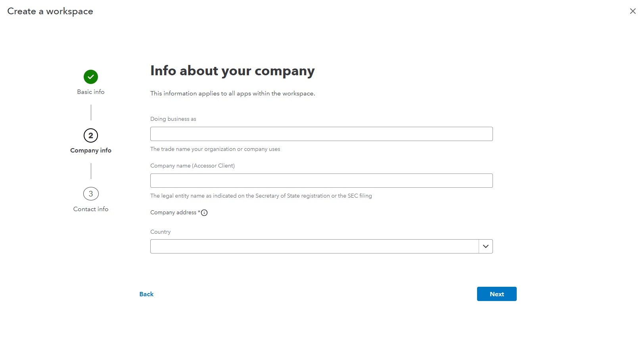This screenshot has width=644, height=364.
Task: Click the Info about your company heading
Action: [x=232, y=71]
